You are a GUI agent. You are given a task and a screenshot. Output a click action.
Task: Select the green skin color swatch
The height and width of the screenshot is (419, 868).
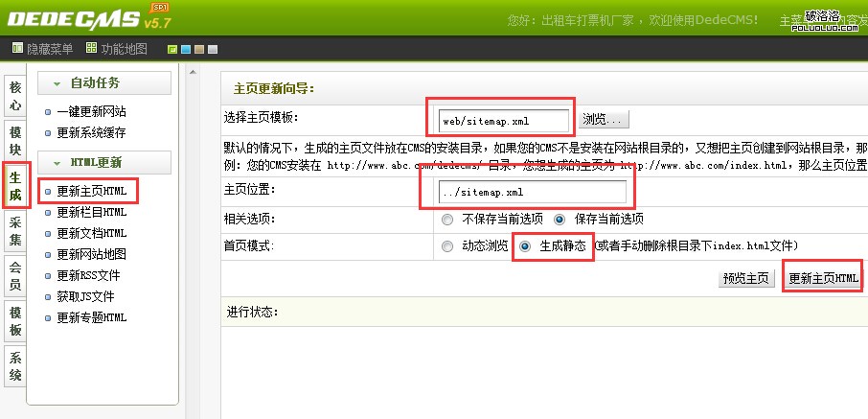[172, 49]
